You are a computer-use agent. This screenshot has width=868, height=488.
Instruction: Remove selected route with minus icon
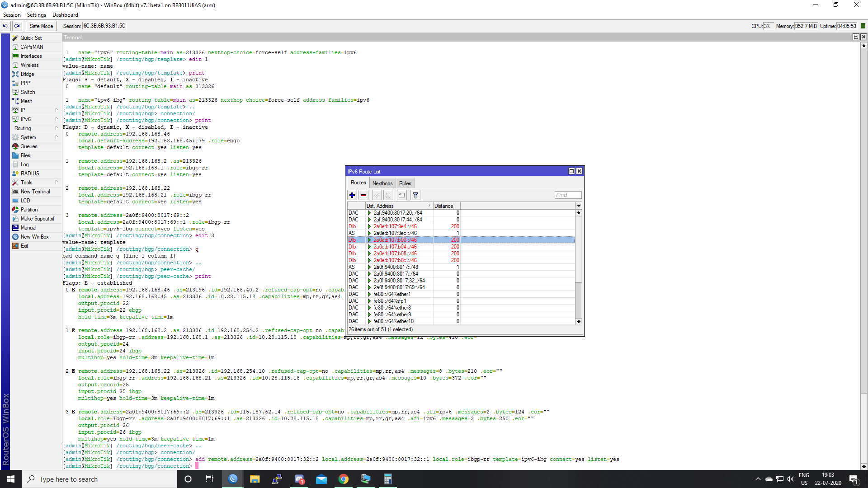click(363, 195)
